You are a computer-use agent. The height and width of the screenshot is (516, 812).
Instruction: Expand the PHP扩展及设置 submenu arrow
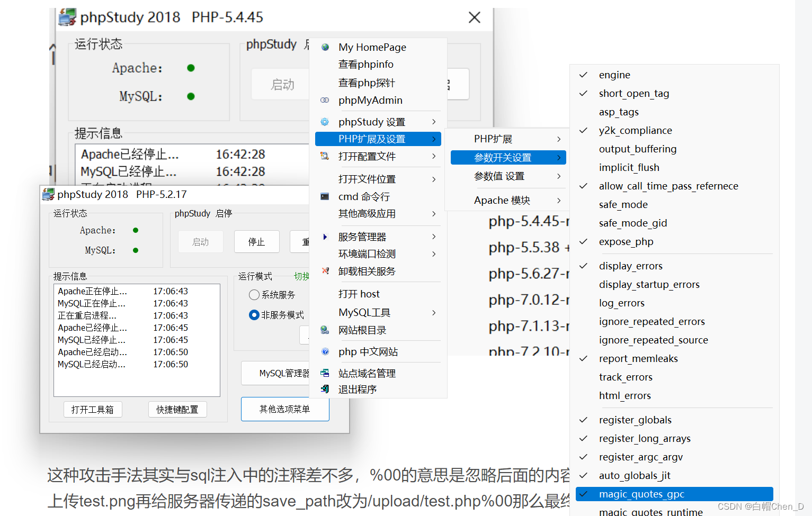434,139
